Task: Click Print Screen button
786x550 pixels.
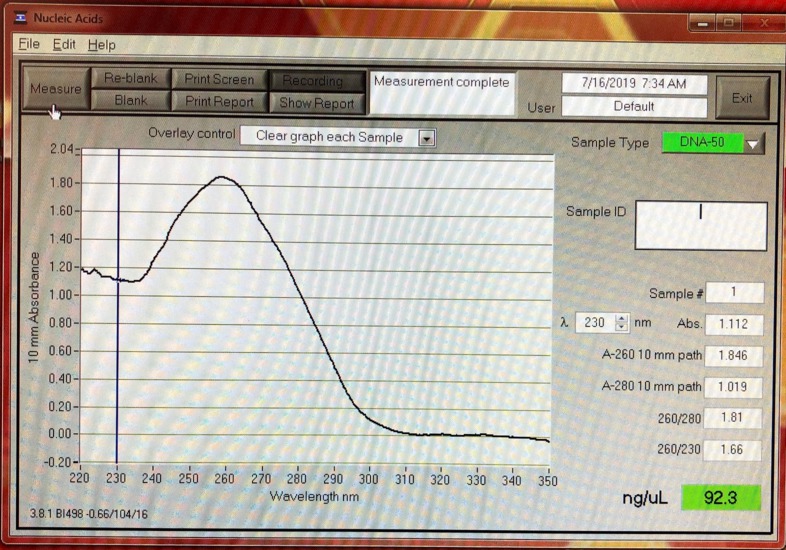Action: pyautogui.click(x=219, y=79)
